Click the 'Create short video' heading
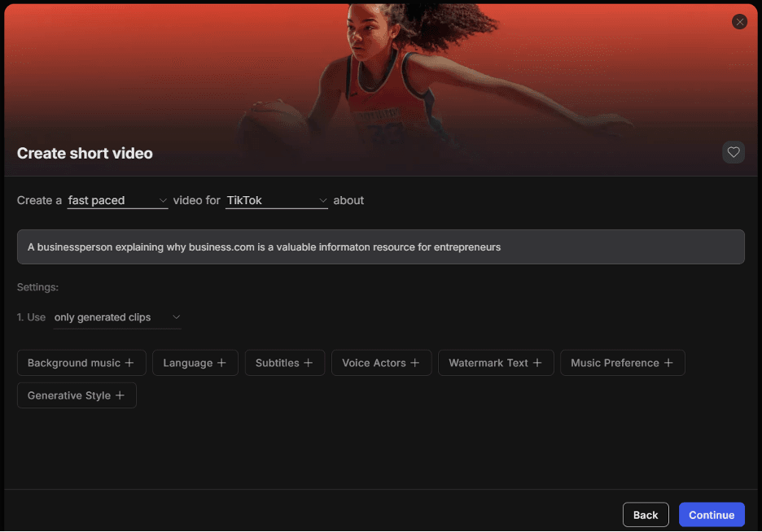Screen dimensions: 762x532 [x=85, y=153]
